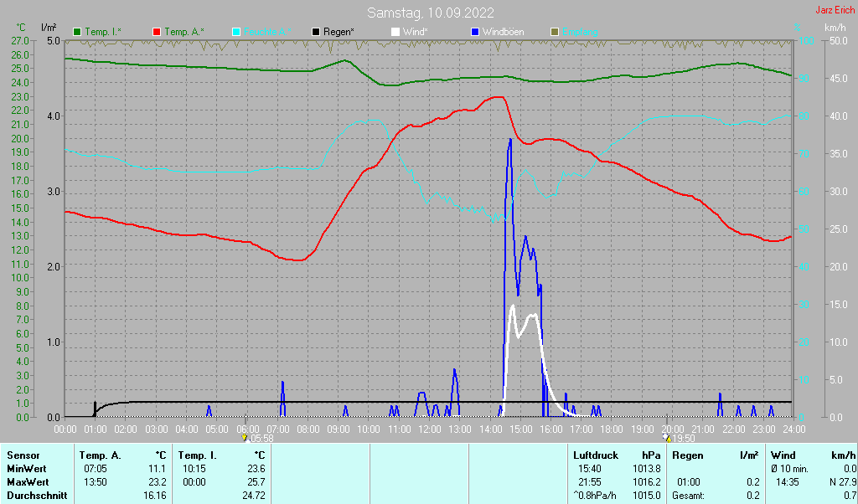Click the 'Sensor' header in the table
The width and height of the screenshot is (858, 504).
(x=23, y=455)
